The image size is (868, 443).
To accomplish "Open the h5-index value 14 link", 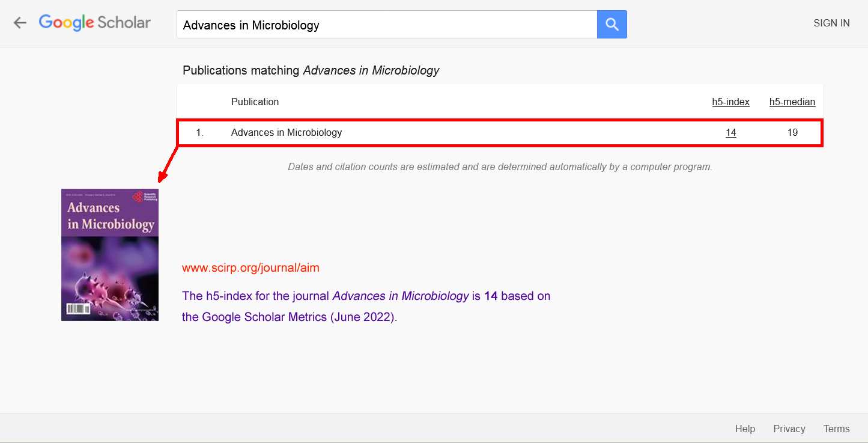I will (x=730, y=133).
